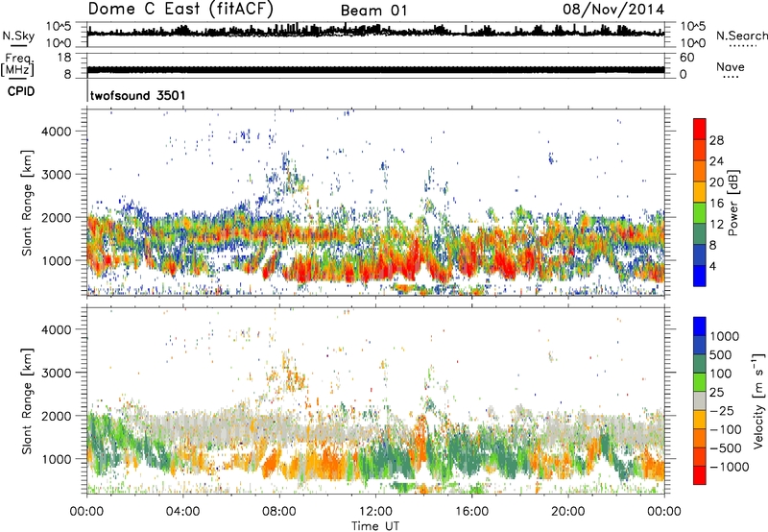Click the '04:00' time axis label
This screenshot has width=768, height=532.
pos(182,511)
